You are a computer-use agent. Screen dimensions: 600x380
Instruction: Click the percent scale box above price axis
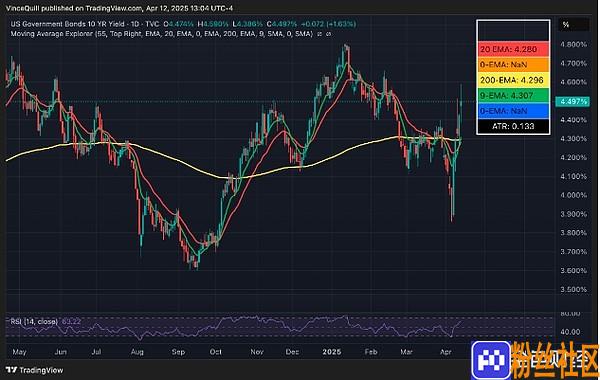(x=573, y=25)
